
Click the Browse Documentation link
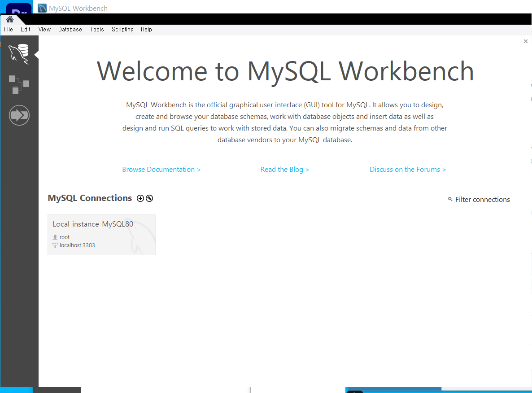click(161, 169)
